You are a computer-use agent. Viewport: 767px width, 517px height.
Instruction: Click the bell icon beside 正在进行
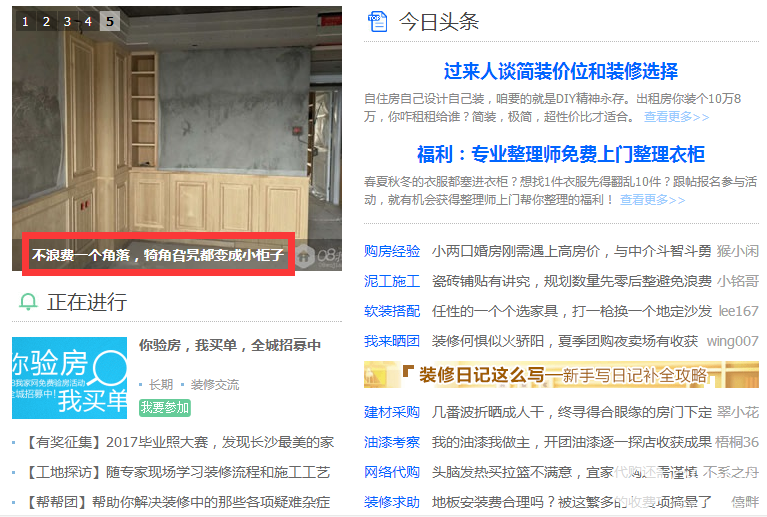28,302
